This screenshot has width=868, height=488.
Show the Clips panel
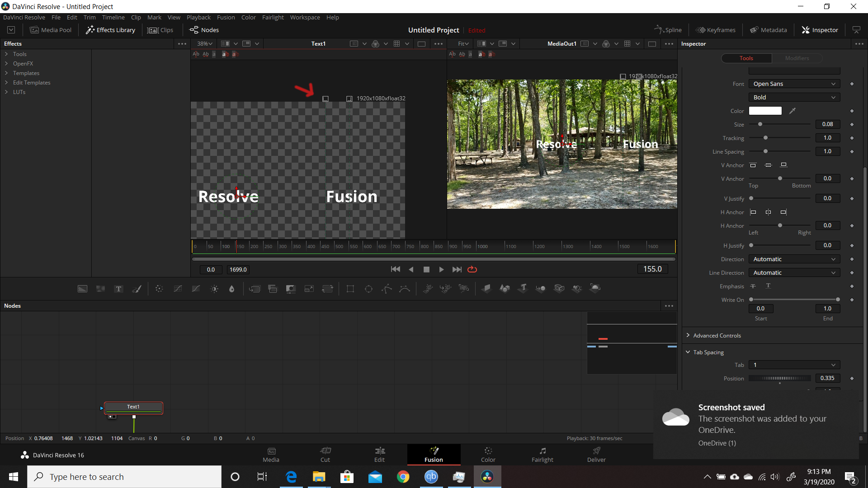click(160, 30)
